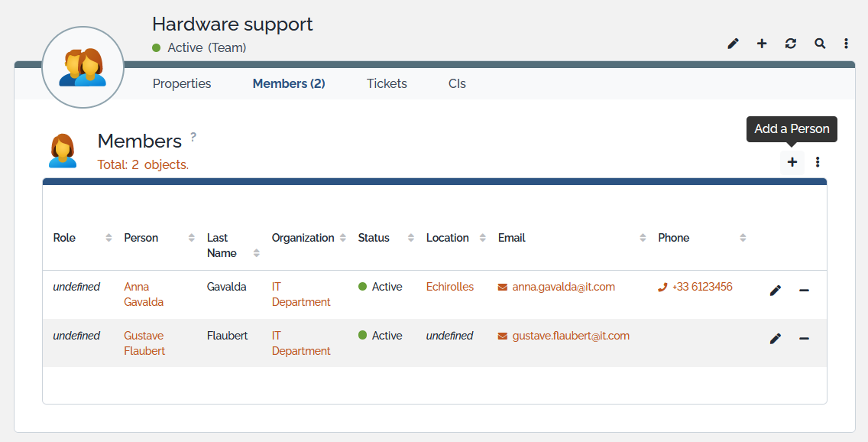Sort members by Email column
Screen dimensions: 868x442
coord(512,238)
